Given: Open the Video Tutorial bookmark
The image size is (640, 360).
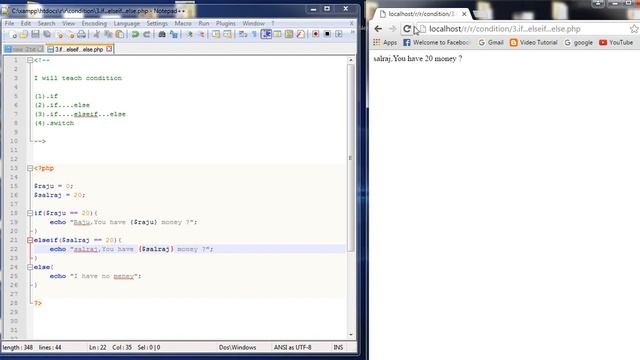Looking at the screenshot, I should coord(533,42).
